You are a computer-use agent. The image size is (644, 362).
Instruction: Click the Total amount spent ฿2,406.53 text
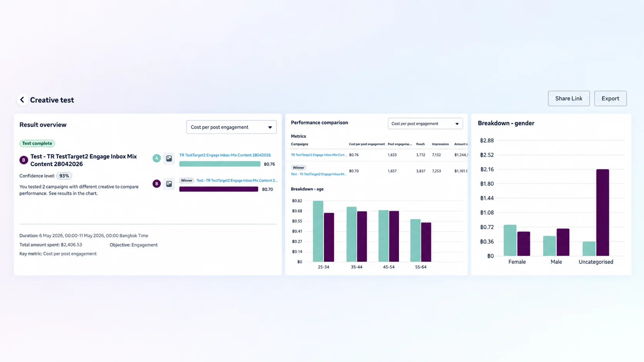point(50,245)
